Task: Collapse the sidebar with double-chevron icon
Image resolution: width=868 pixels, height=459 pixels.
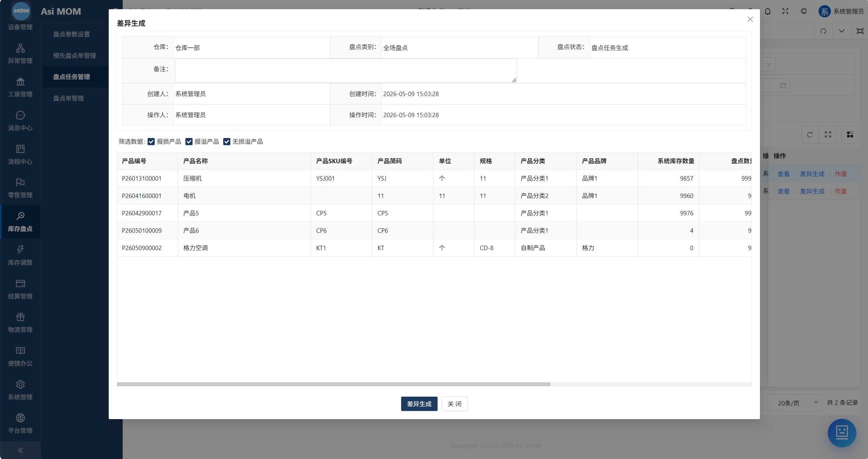Action: 20,450
